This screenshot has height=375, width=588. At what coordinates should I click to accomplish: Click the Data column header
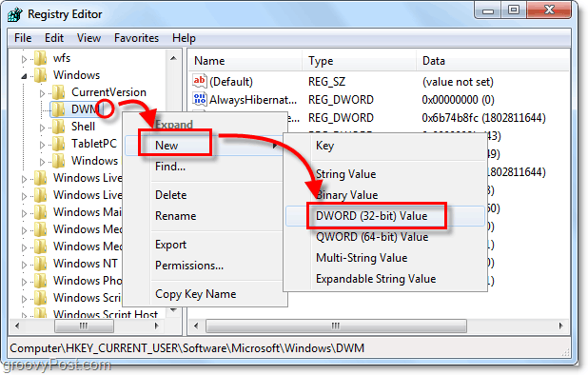[493, 61]
